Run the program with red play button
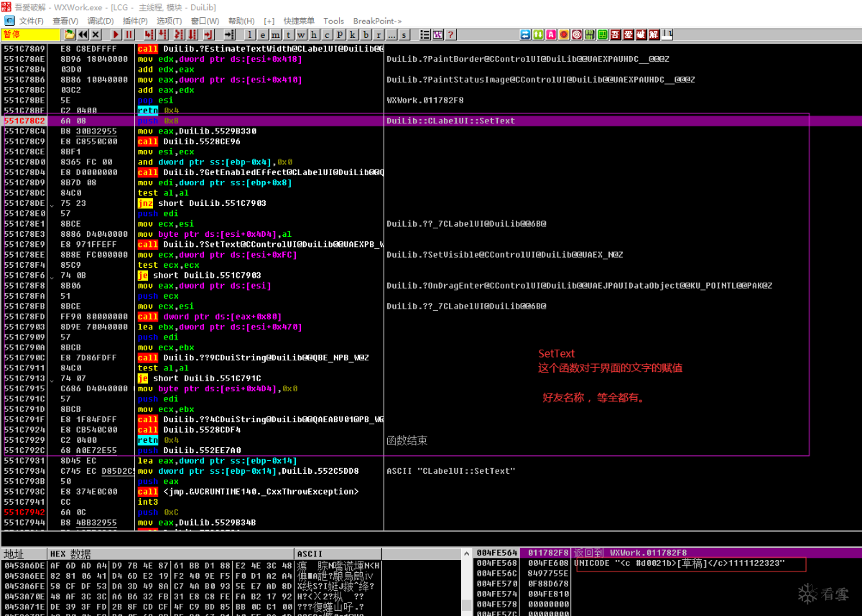 pyautogui.click(x=115, y=34)
